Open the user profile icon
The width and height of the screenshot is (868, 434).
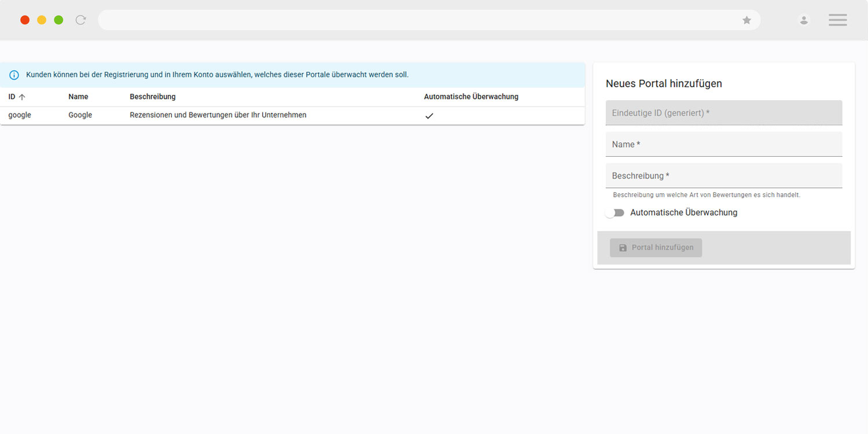tap(804, 20)
